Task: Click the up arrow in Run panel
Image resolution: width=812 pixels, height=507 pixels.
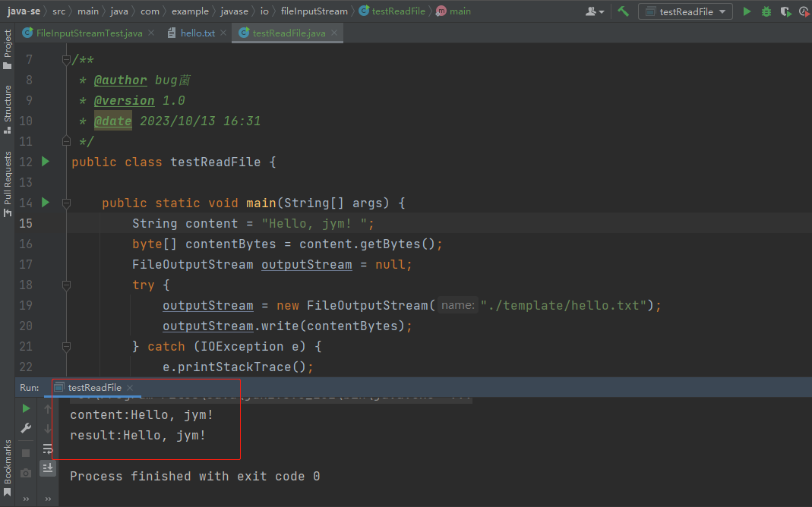Action: pos(48,409)
